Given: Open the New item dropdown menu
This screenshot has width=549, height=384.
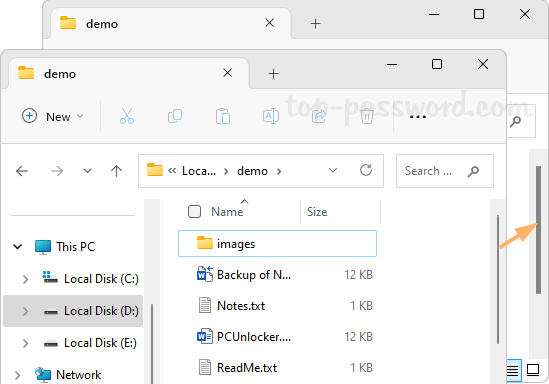Looking at the screenshot, I should coord(53,116).
